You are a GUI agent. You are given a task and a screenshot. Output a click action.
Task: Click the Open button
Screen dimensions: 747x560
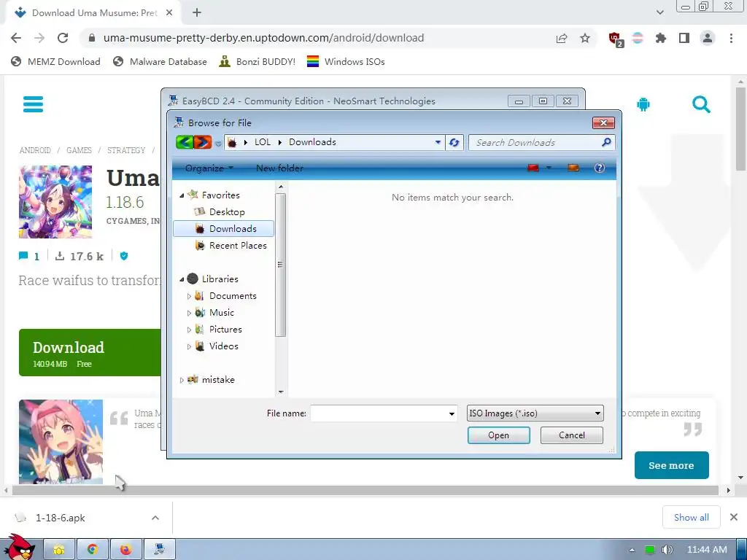(x=498, y=435)
